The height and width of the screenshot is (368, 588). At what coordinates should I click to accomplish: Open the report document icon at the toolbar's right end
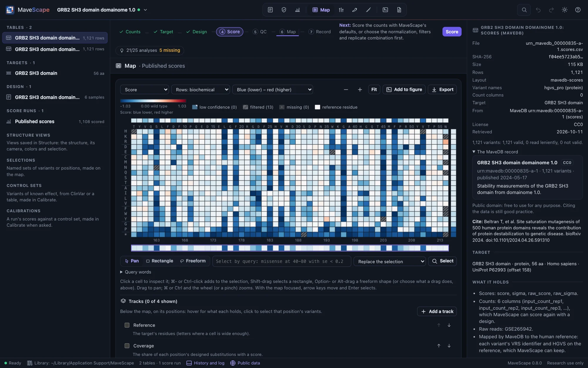pos(399,10)
